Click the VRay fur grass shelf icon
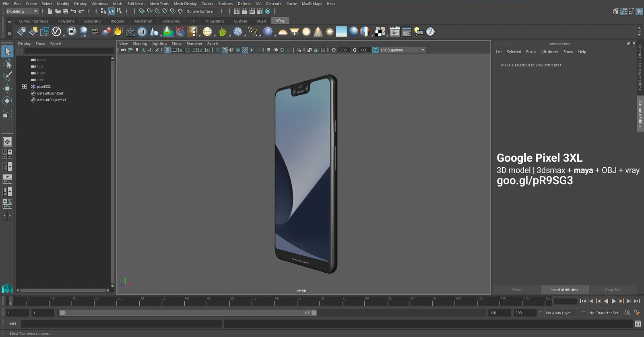 coord(223,31)
